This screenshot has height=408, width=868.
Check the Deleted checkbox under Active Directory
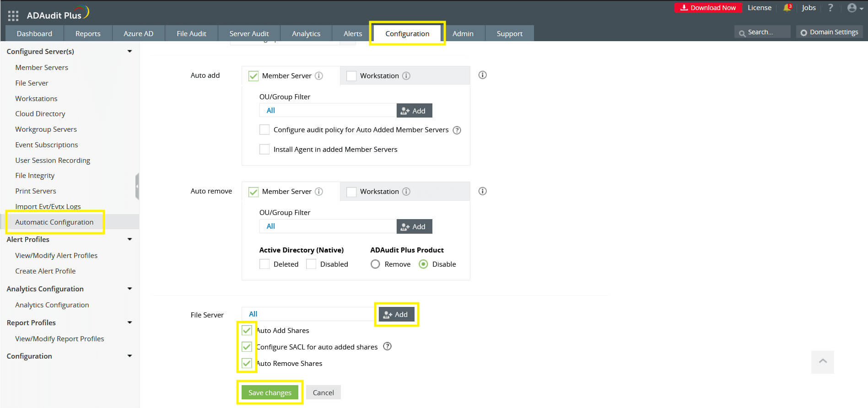[x=264, y=264]
